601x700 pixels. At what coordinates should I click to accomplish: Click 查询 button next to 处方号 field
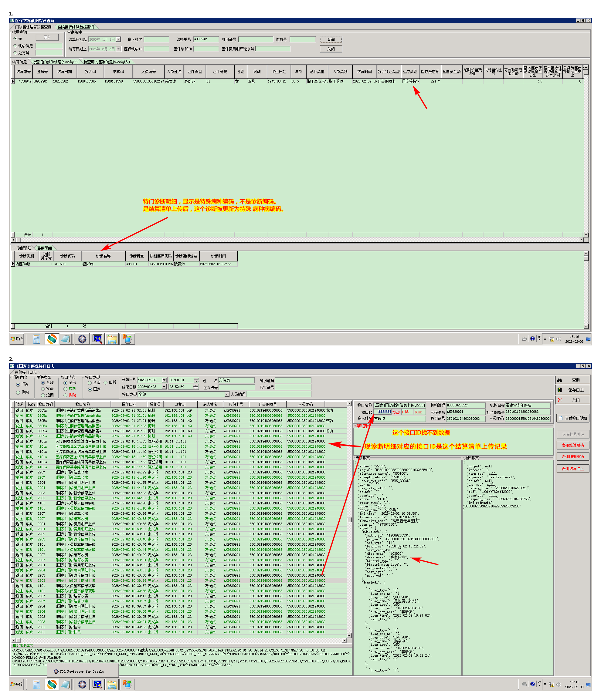[x=331, y=39]
